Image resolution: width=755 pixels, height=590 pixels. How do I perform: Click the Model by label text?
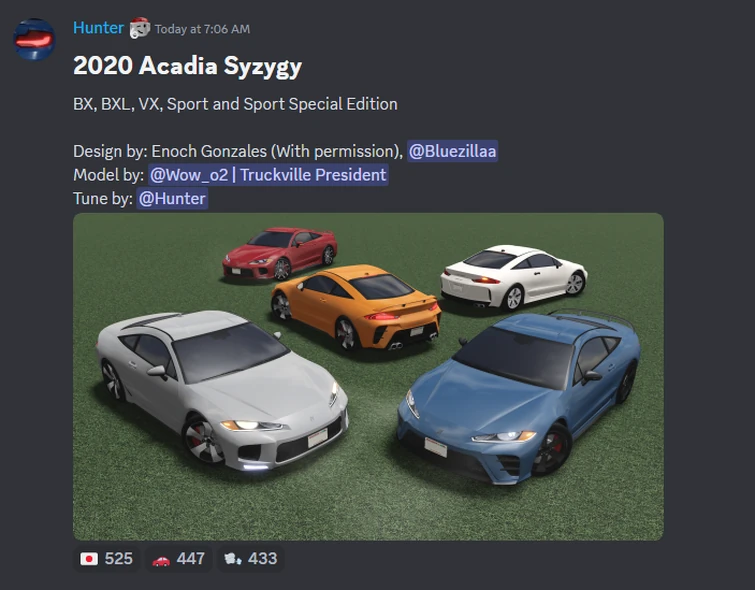coord(108,175)
